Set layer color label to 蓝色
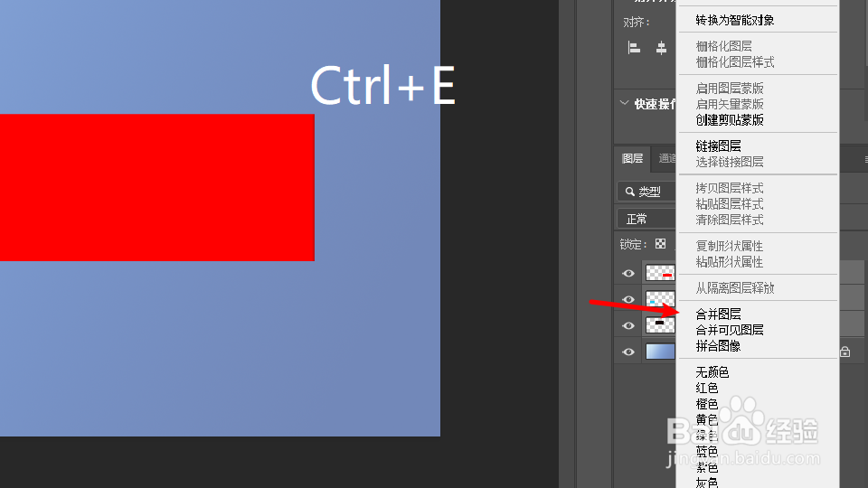Image resolution: width=868 pixels, height=488 pixels. [706, 452]
